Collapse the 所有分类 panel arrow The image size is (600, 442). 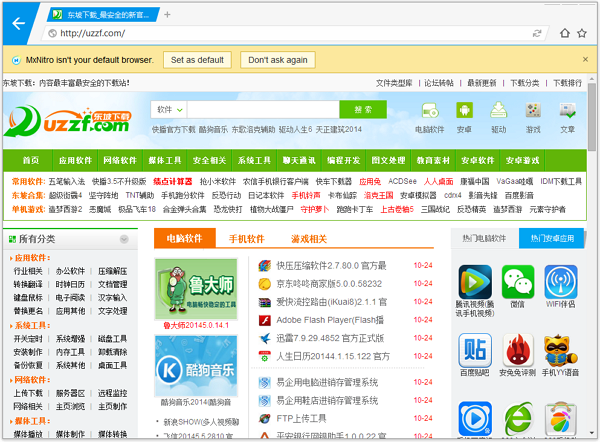click(124, 239)
